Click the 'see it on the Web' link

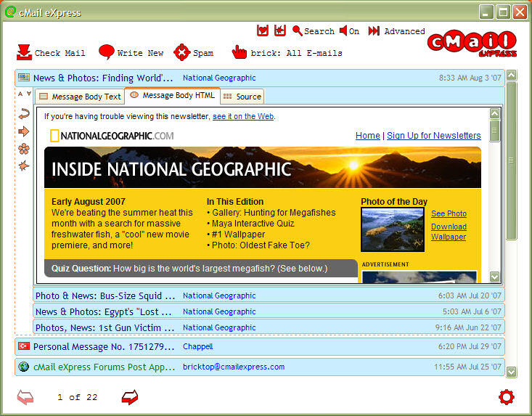coord(243,116)
